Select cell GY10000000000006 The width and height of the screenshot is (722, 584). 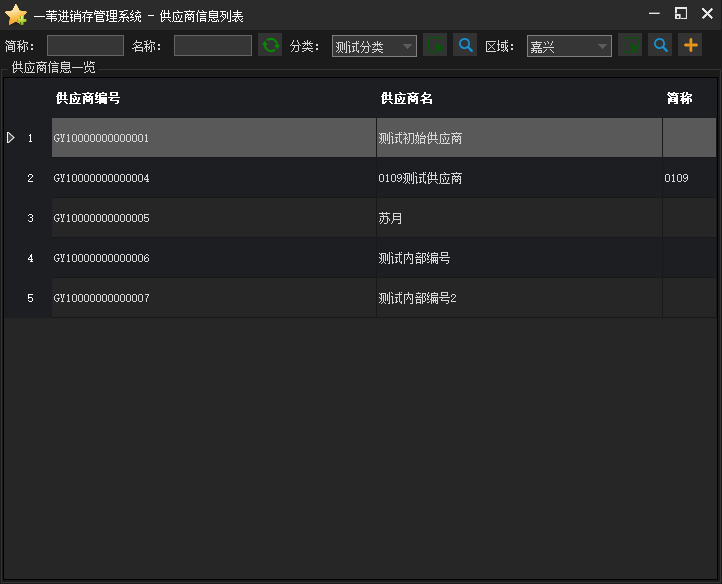tap(214, 258)
